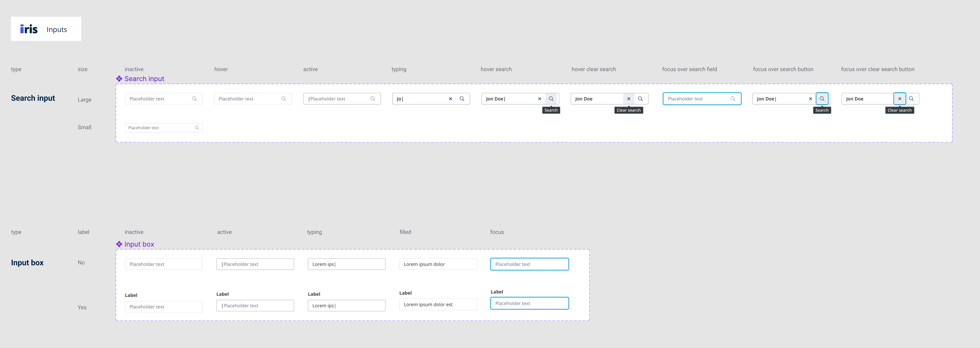980x348 pixels.
Task: Click magnifier icon in small search input
Action: pyautogui.click(x=197, y=128)
